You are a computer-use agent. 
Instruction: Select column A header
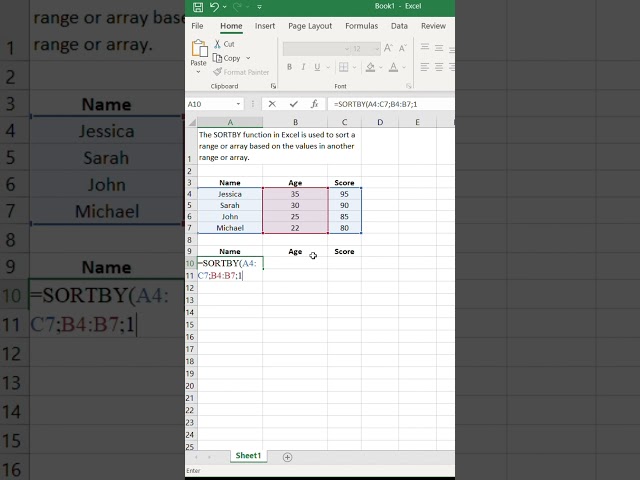[x=230, y=122]
